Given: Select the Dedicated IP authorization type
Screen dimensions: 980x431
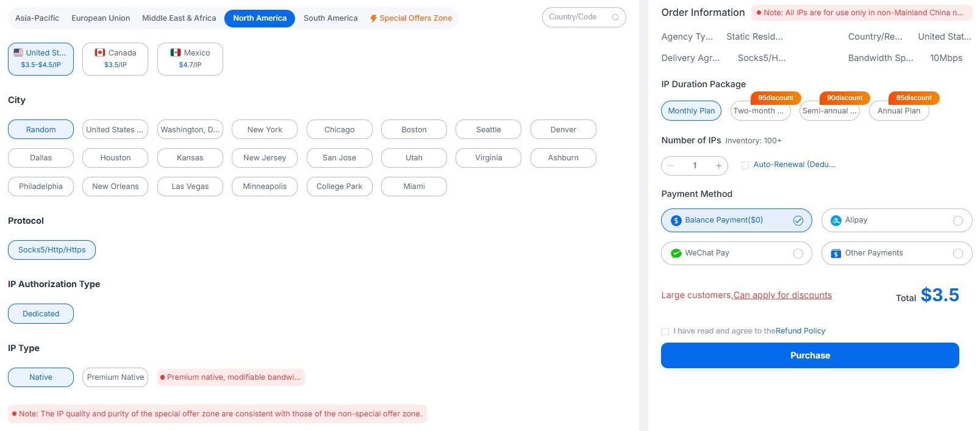Looking at the screenshot, I should point(41,314).
